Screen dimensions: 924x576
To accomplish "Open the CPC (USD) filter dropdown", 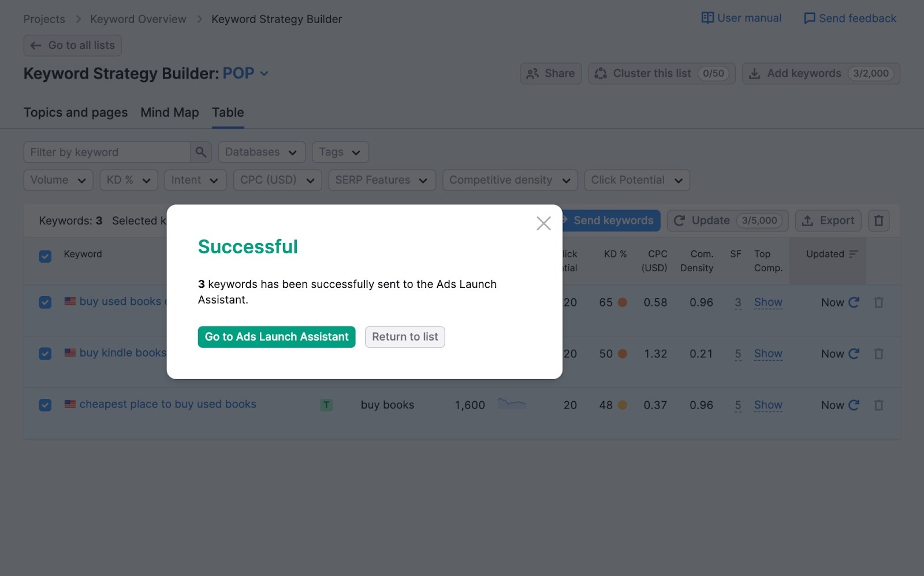I will pyautogui.click(x=278, y=180).
